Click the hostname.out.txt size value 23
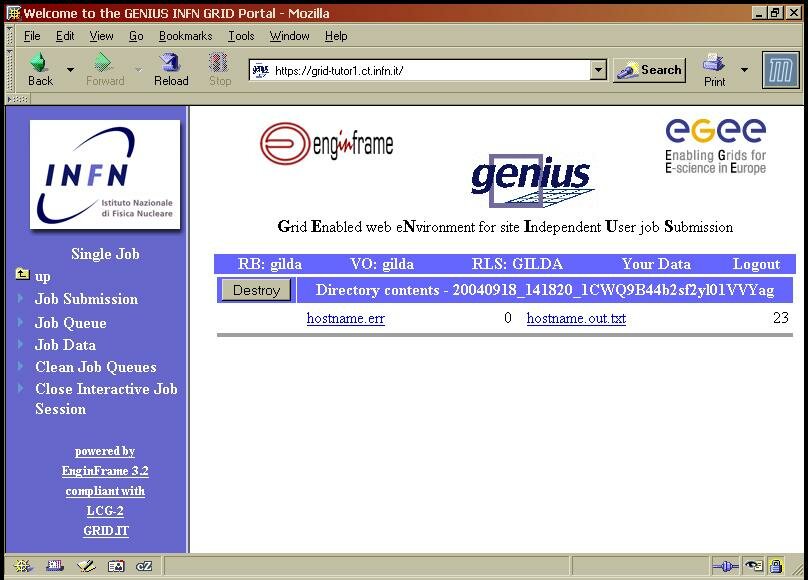The height and width of the screenshot is (580, 808). [x=781, y=318]
